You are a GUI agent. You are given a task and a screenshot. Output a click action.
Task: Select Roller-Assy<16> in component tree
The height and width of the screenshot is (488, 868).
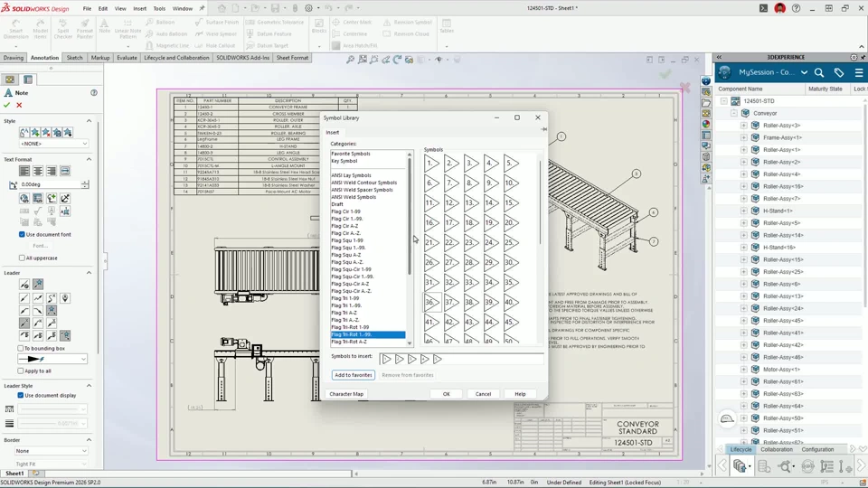[x=783, y=186]
